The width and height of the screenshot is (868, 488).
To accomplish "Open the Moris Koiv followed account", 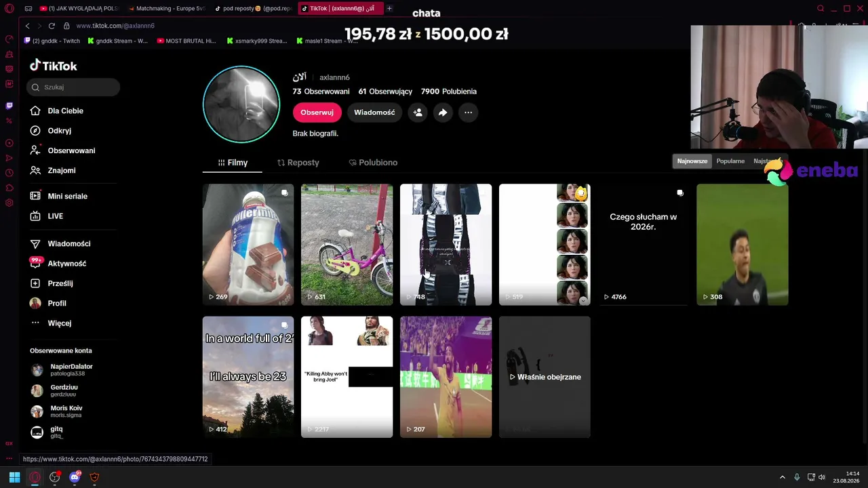I will coord(57,411).
